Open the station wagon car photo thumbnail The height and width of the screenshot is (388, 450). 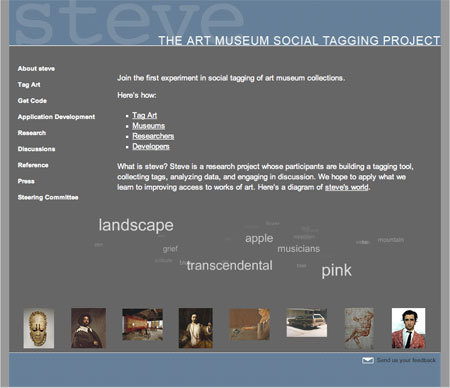tap(307, 323)
